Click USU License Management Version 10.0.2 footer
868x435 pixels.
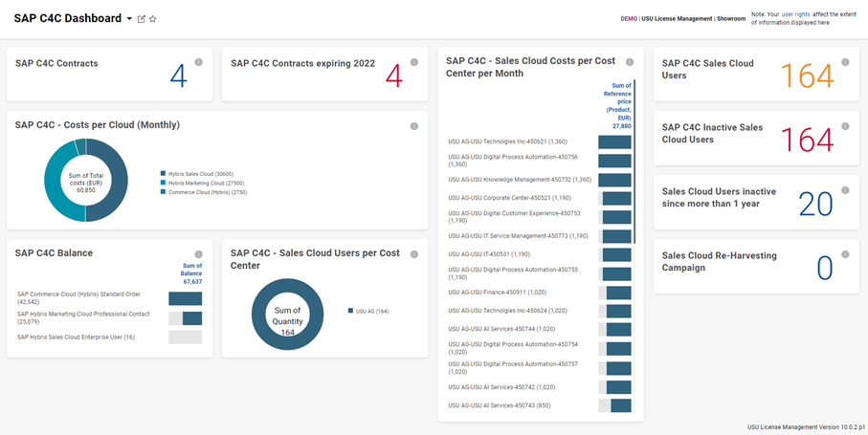(806, 427)
